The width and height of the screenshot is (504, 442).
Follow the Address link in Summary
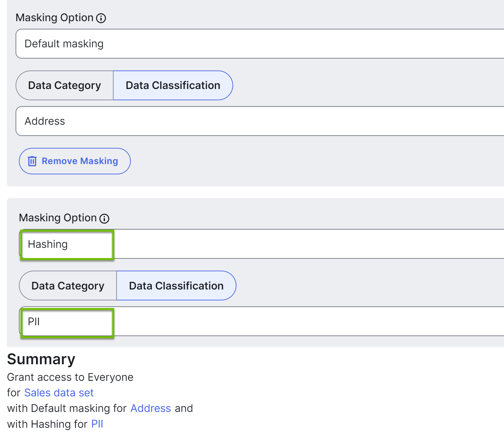[151, 408]
